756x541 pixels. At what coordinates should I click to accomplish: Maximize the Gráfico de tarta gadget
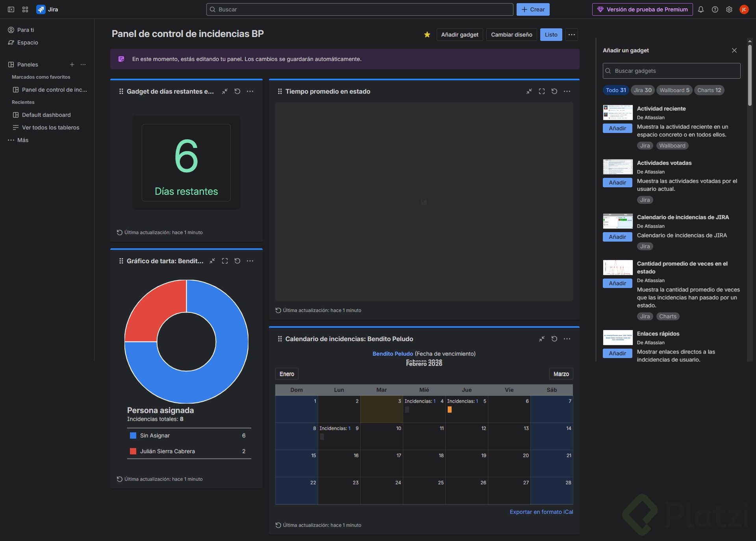(225, 261)
